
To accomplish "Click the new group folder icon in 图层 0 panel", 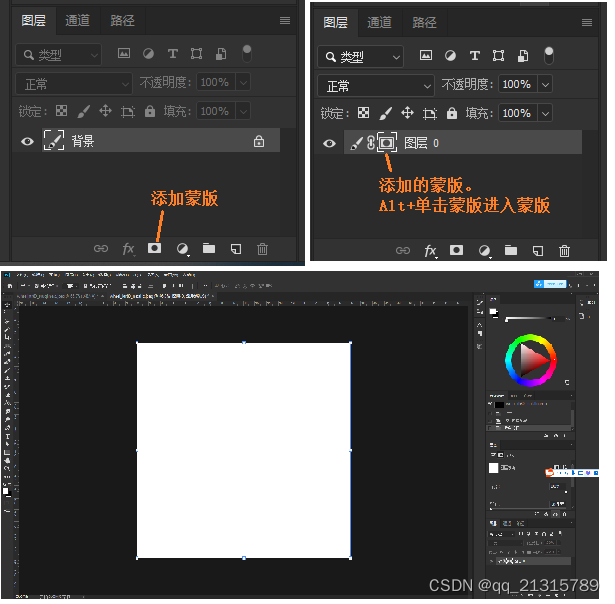I will coord(511,250).
